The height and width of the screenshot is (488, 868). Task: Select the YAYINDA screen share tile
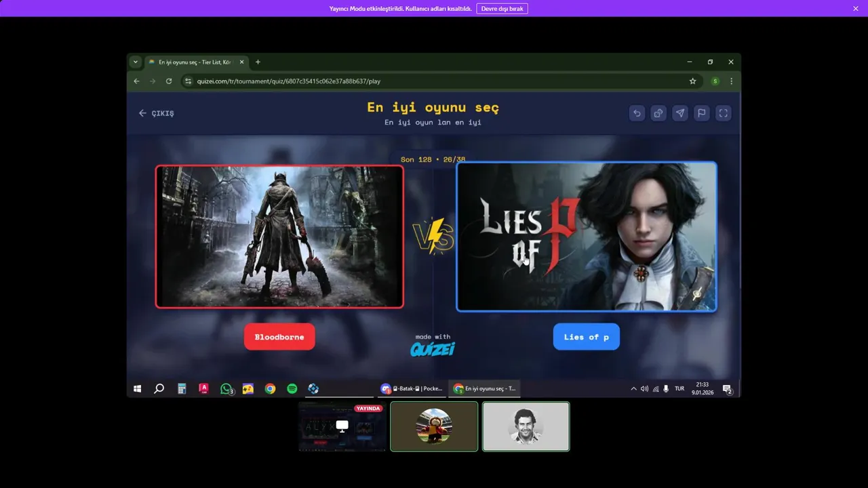tap(342, 426)
